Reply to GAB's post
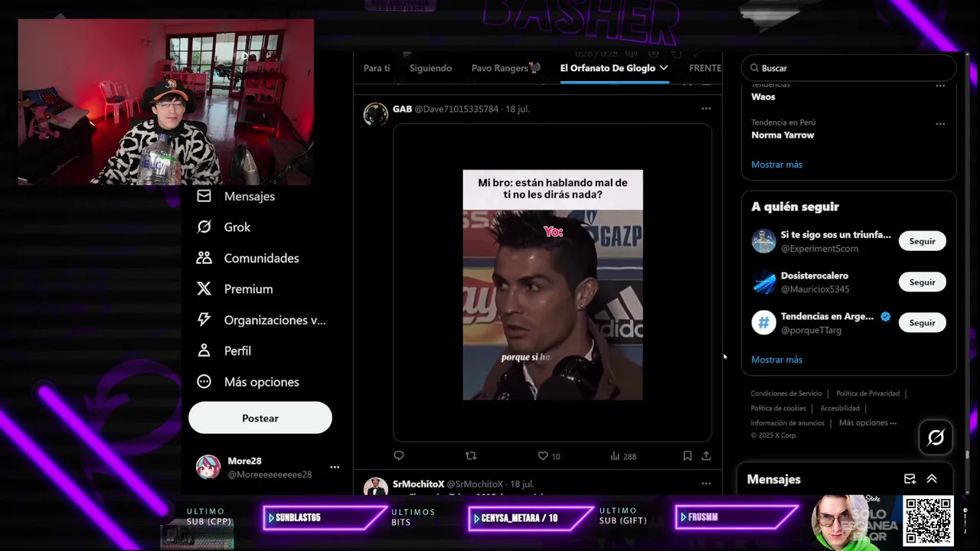 pos(399,456)
